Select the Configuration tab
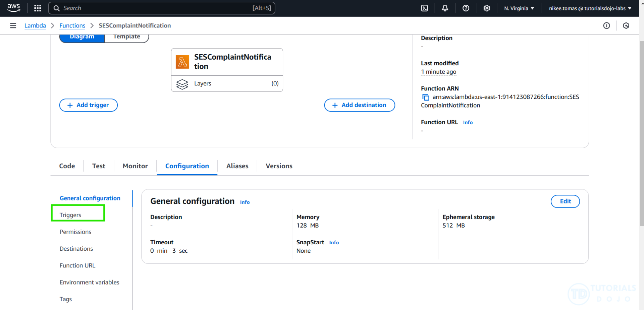This screenshot has height=310, width=644. click(x=187, y=166)
